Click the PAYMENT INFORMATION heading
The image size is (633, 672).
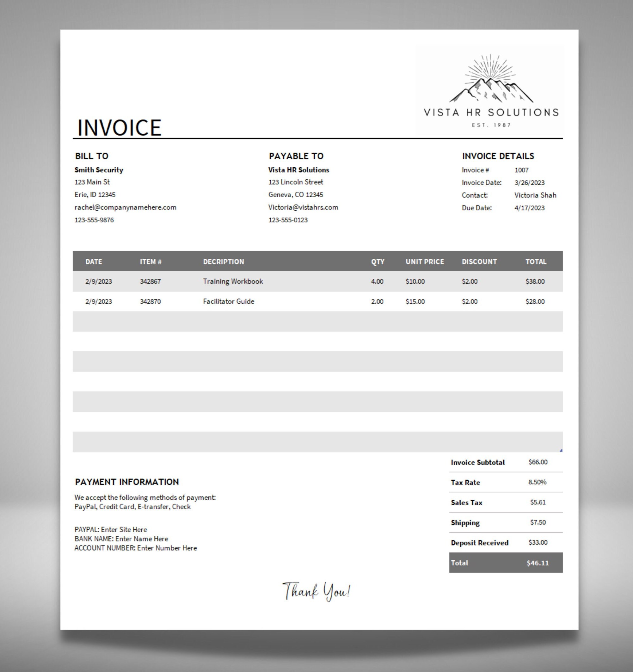(127, 482)
